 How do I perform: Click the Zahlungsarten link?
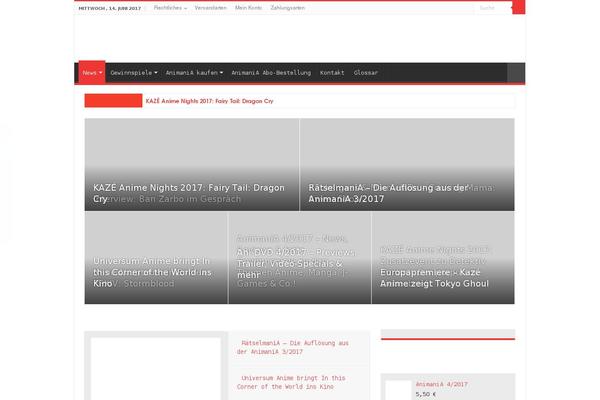coord(287,8)
